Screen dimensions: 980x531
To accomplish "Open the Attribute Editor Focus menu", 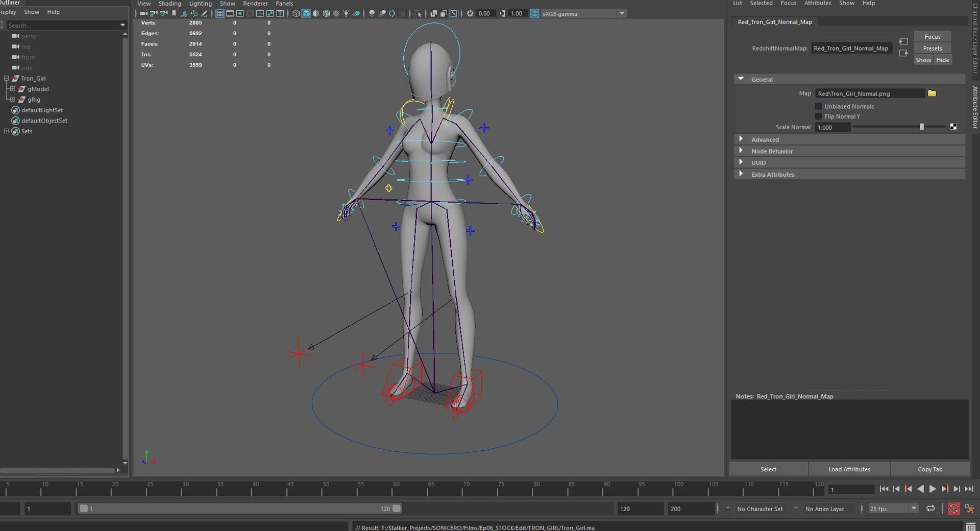I will coord(788,3).
